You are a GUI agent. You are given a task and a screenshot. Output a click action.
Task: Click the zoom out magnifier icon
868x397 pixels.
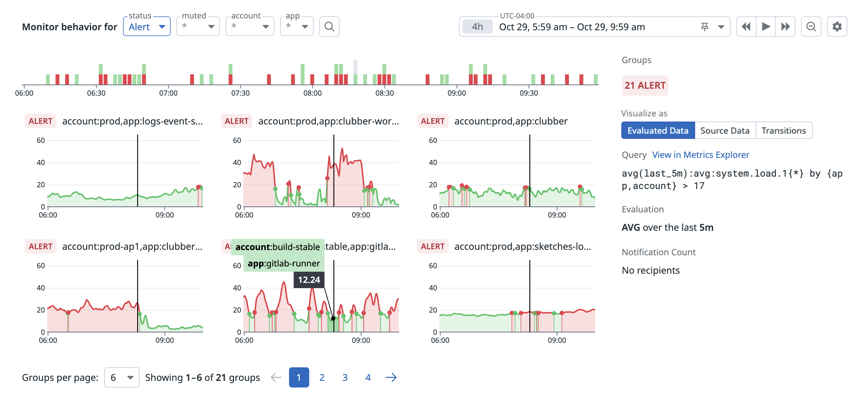coord(811,27)
